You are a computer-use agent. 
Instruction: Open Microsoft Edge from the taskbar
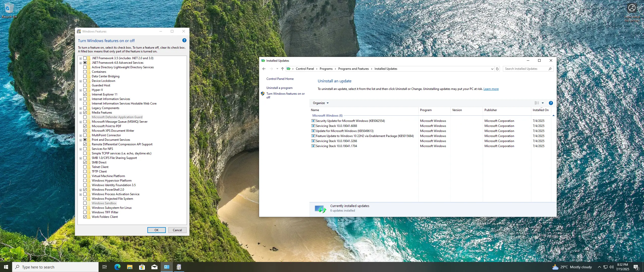[117, 267]
